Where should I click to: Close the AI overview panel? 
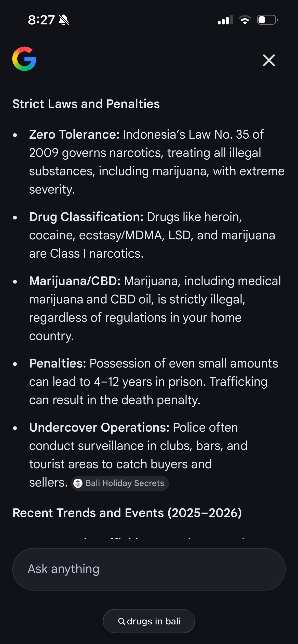(269, 60)
